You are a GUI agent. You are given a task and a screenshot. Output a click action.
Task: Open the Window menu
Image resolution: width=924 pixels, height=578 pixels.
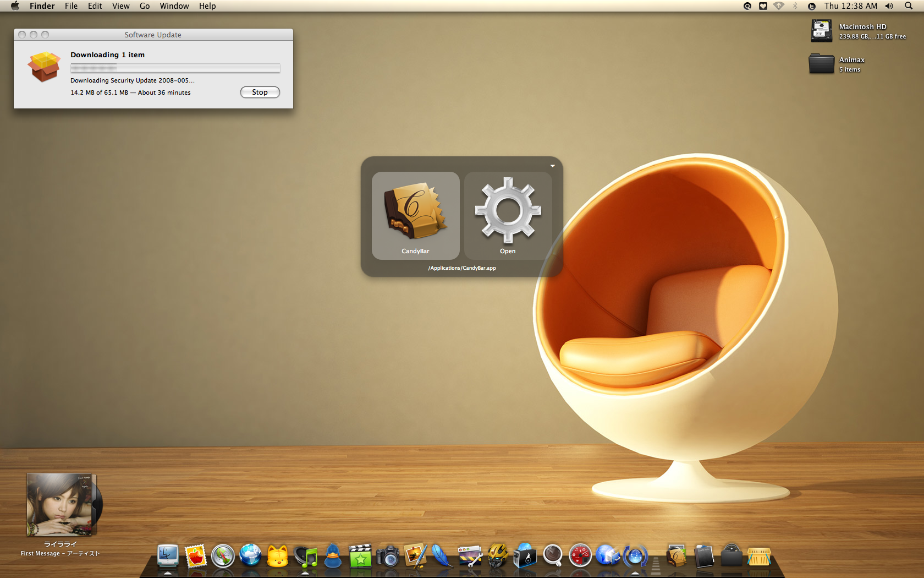[174, 6]
